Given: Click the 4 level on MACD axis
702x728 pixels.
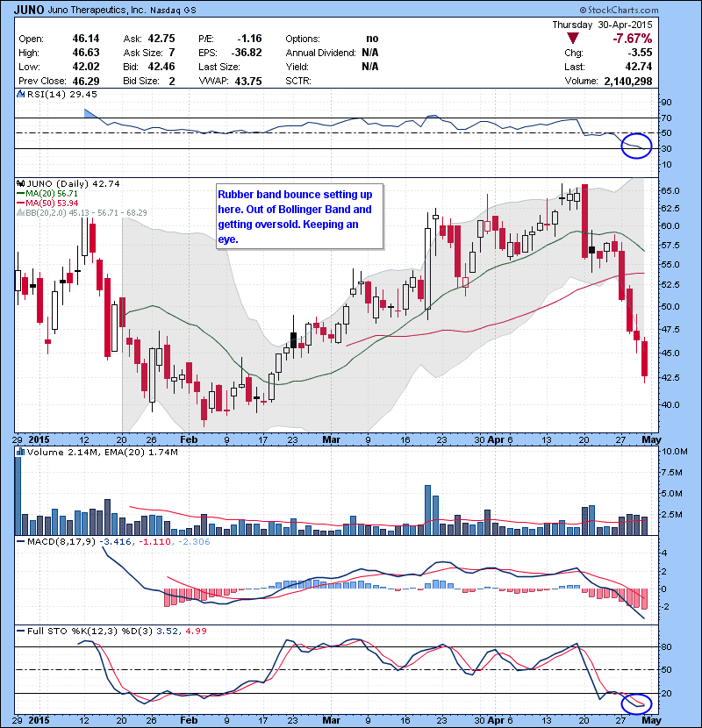Looking at the screenshot, I should point(664,553).
